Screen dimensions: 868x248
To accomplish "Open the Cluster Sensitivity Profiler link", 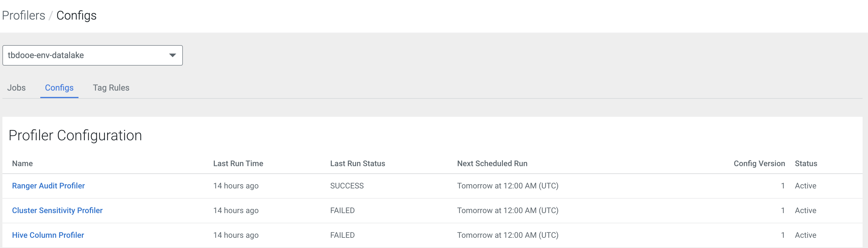I will [x=57, y=211].
